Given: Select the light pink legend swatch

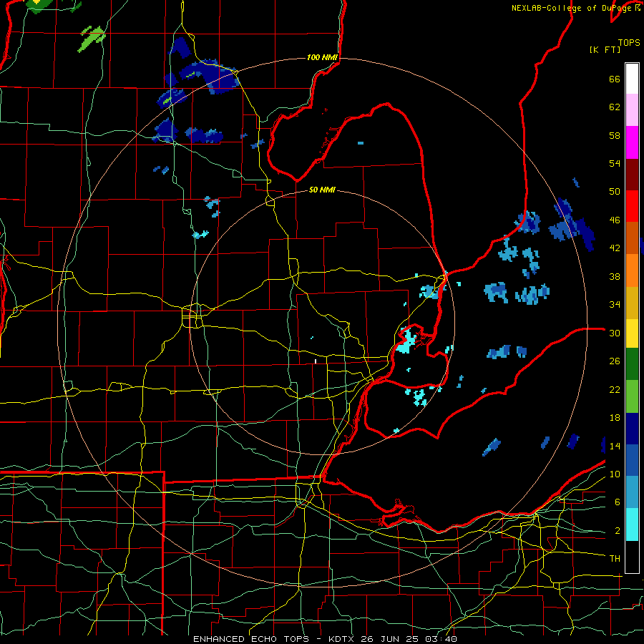Looking at the screenshot, I should (x=632, y=109).
